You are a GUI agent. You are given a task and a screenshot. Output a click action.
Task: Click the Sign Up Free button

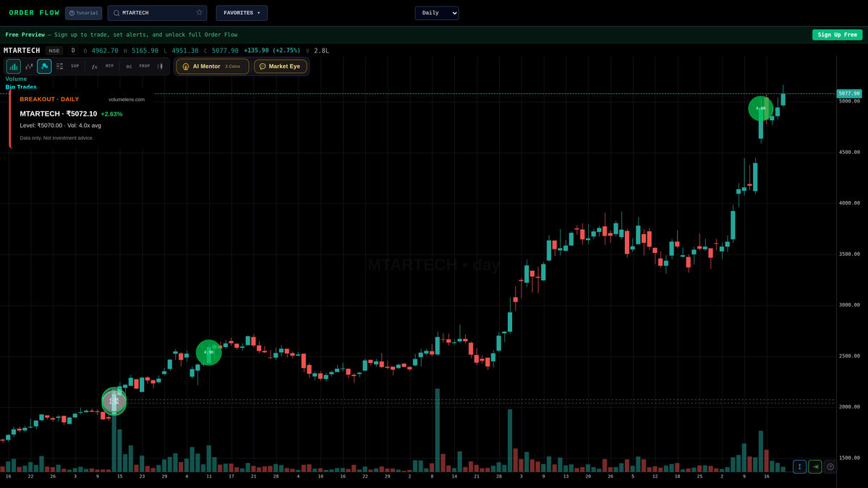tap(837, 34)
